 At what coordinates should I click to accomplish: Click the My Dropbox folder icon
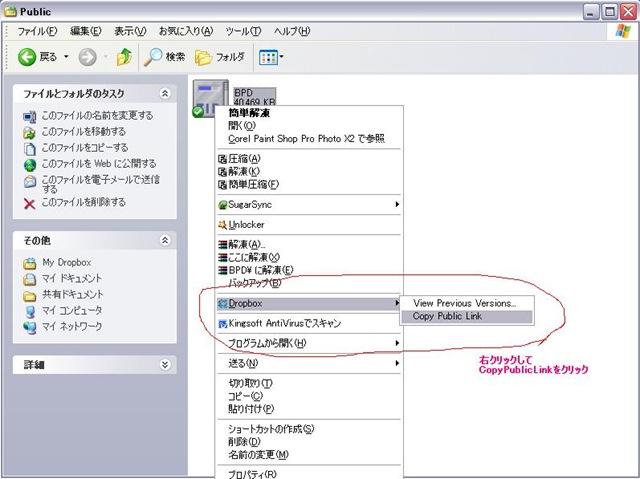(29, 263)
